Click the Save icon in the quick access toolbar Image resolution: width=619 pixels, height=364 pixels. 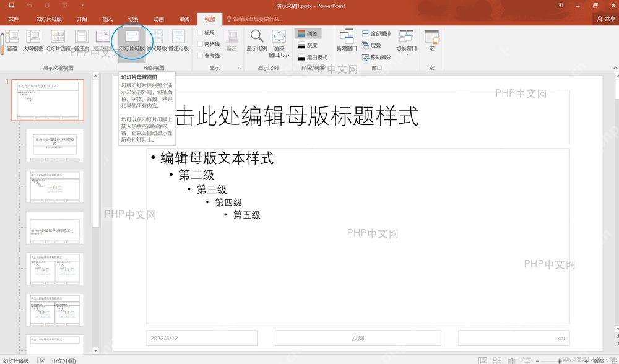(11, 6)
